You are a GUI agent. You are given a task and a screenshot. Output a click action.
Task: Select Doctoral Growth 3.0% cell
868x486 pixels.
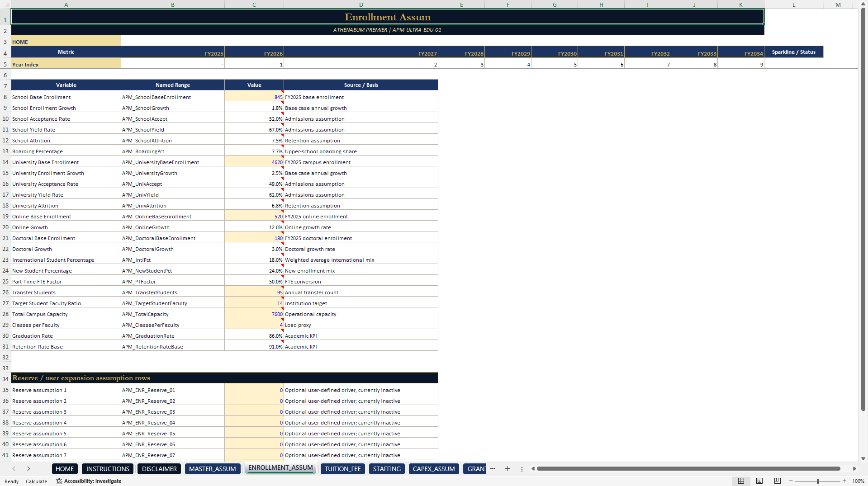[x=254, y=249]
